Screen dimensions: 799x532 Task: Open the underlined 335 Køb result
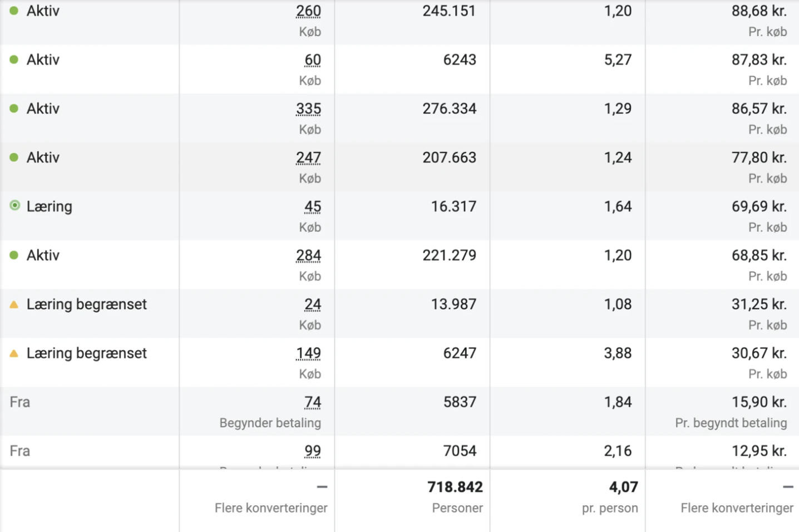point(308,109)
